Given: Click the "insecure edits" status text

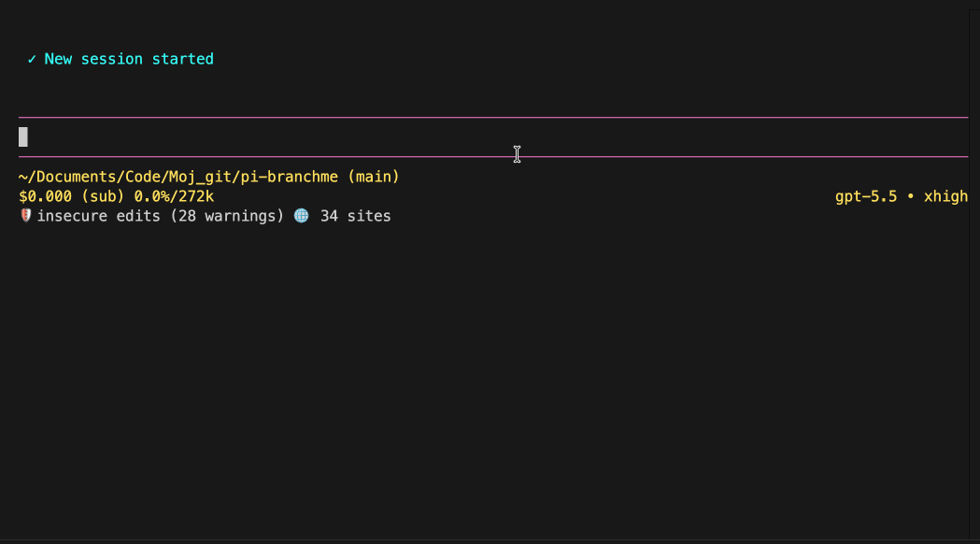Looking at the screenshot, I should (x=99, y=216).
